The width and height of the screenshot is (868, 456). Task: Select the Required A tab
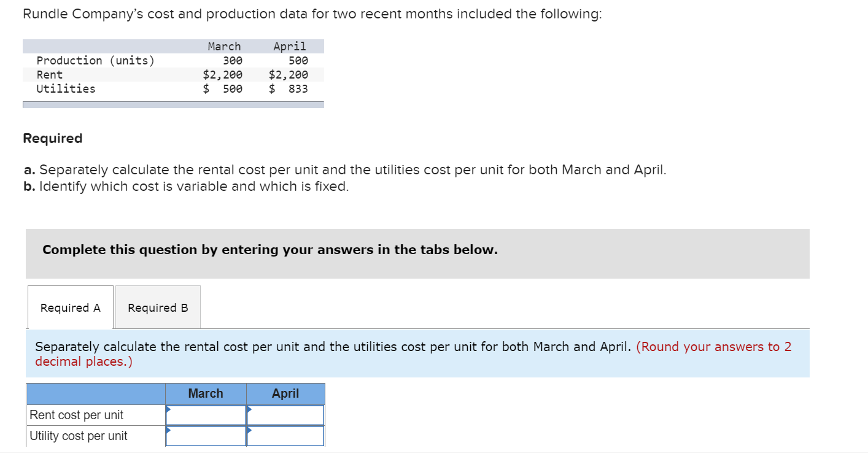tap(70, 307)
